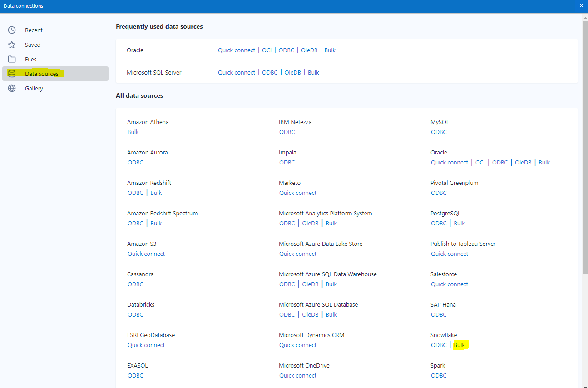
Task: Choose Bulk for Oracle in Frequently used
Action: pyautogui.click(x=330, y=50)
